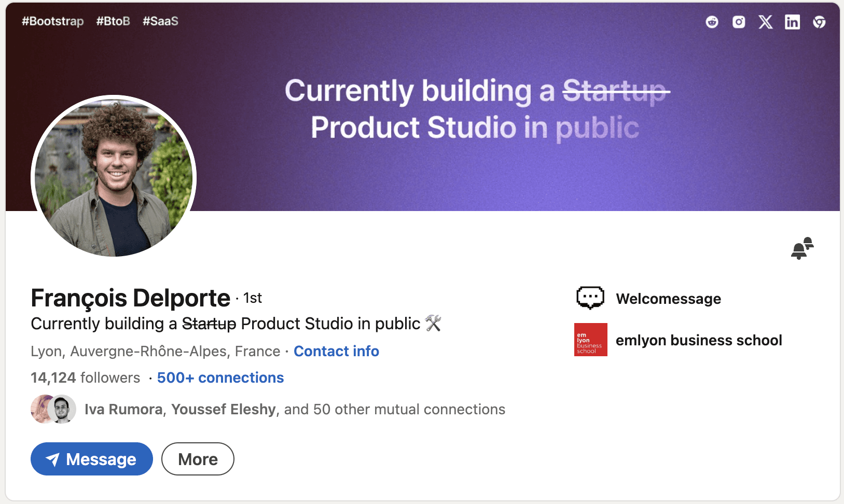View 500+ connections

[x=220, y=377]
